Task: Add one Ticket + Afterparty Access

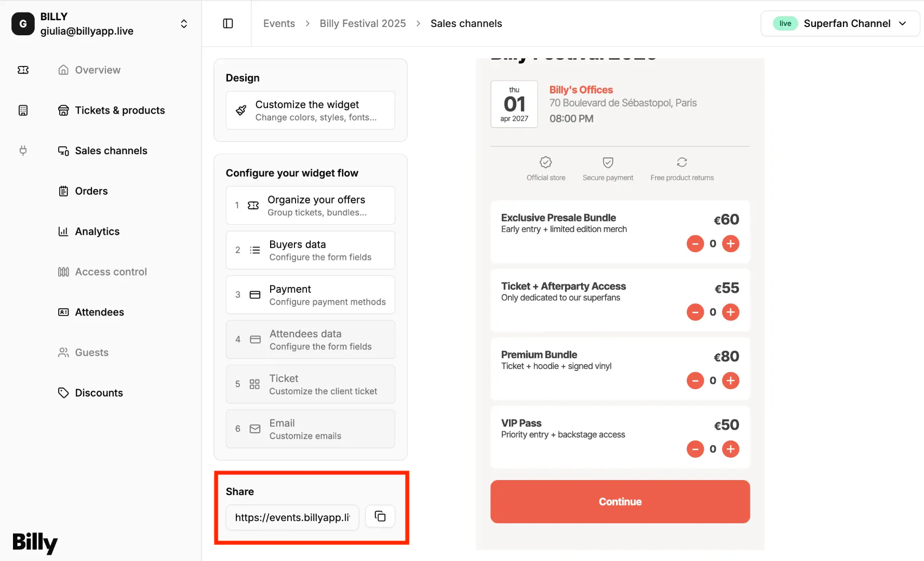Action: 731,312
